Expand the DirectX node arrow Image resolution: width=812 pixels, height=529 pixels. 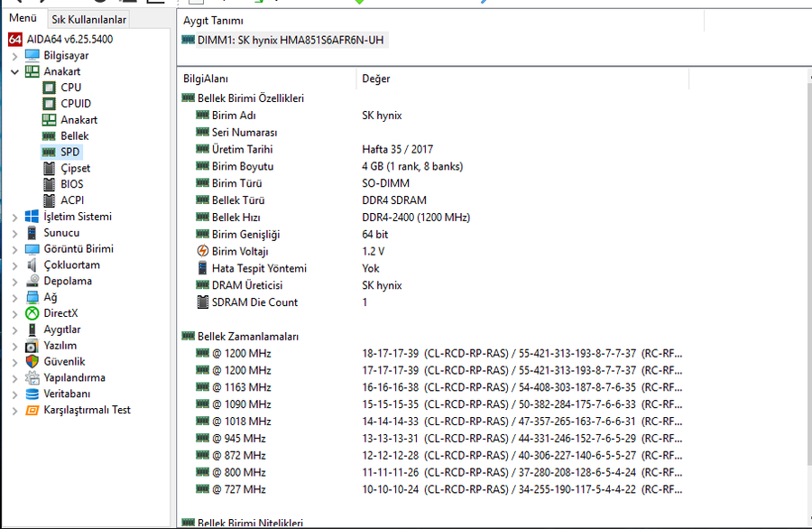pyautogui.click(x=15, y=314)
